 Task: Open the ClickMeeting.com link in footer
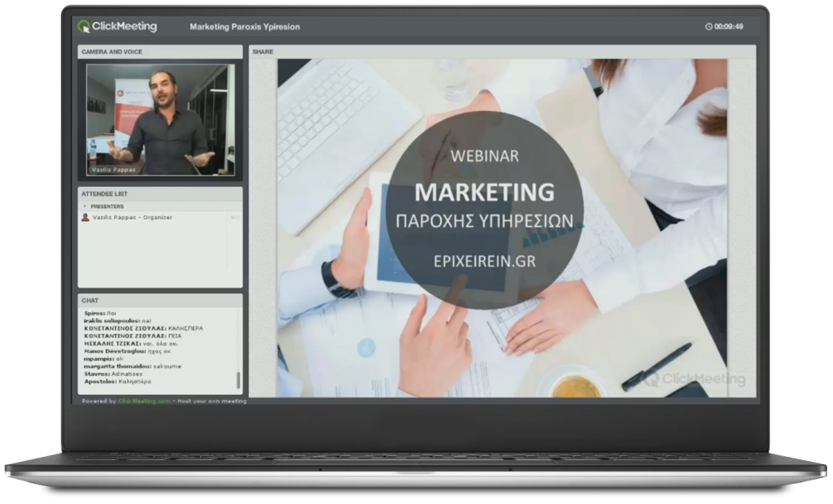pyautogui.click(x=145, y=401)
